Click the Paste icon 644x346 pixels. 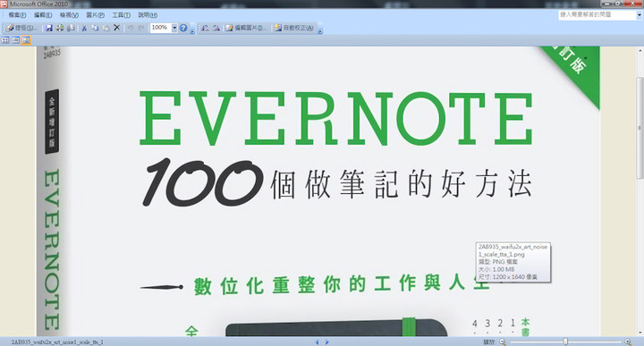click(x=106, y=28)
